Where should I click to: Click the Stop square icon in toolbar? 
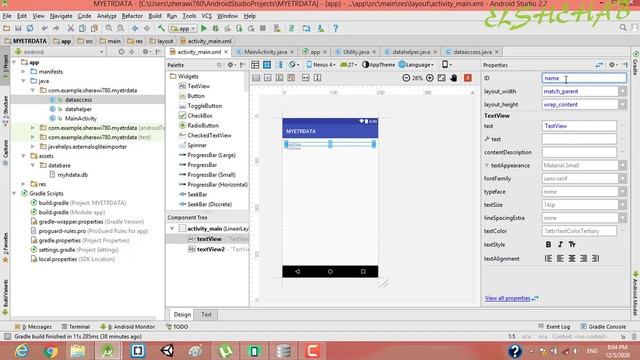pos(263,29)
